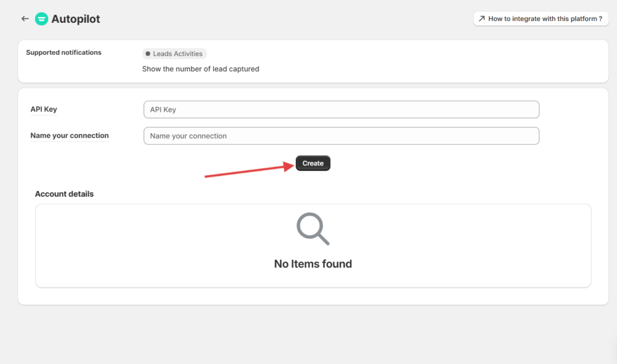617x364 pixels.
Task: Click the "No Items found" message
Action: tap(313, 264)
